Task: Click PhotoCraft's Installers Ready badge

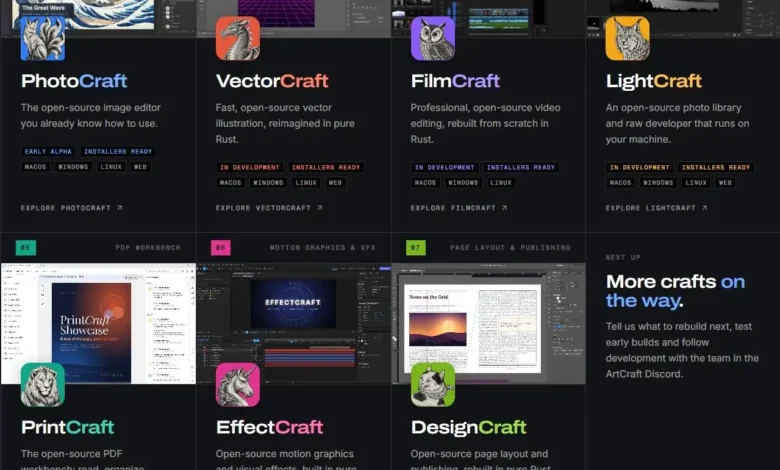Action: pos(118,151)
